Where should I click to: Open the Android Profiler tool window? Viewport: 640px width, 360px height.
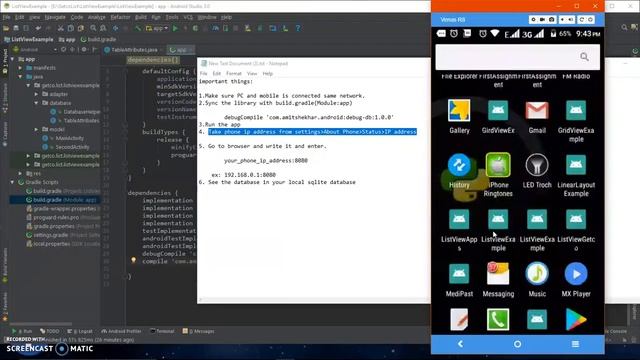point(121,331)
